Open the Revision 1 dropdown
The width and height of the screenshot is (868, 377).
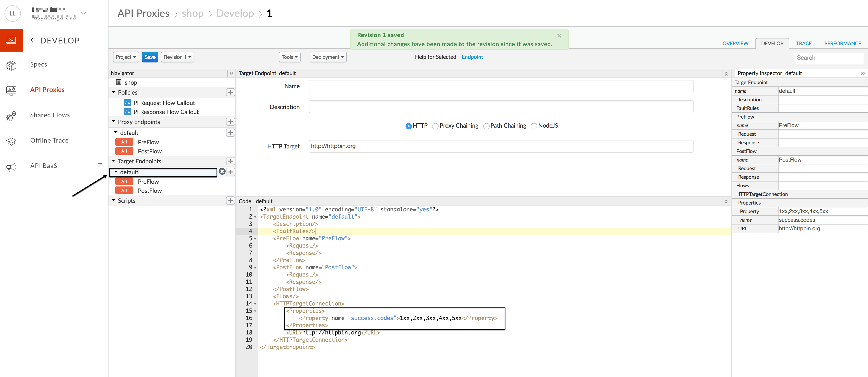point(177,57)
